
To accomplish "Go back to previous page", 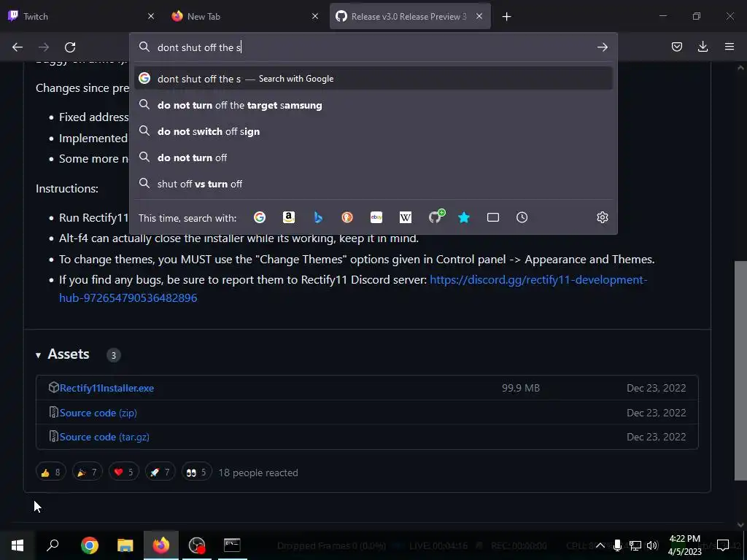I will click(x=18, y=47).
